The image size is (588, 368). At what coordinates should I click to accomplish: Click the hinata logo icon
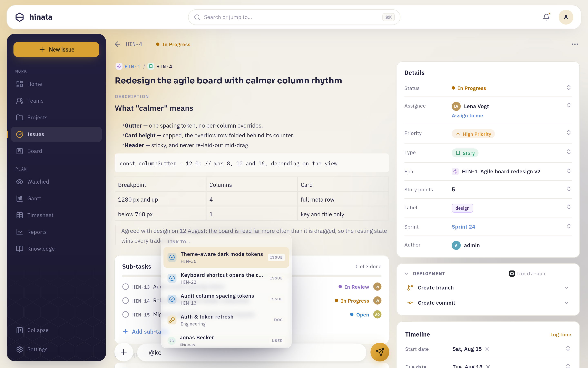[x=19, y=17]
